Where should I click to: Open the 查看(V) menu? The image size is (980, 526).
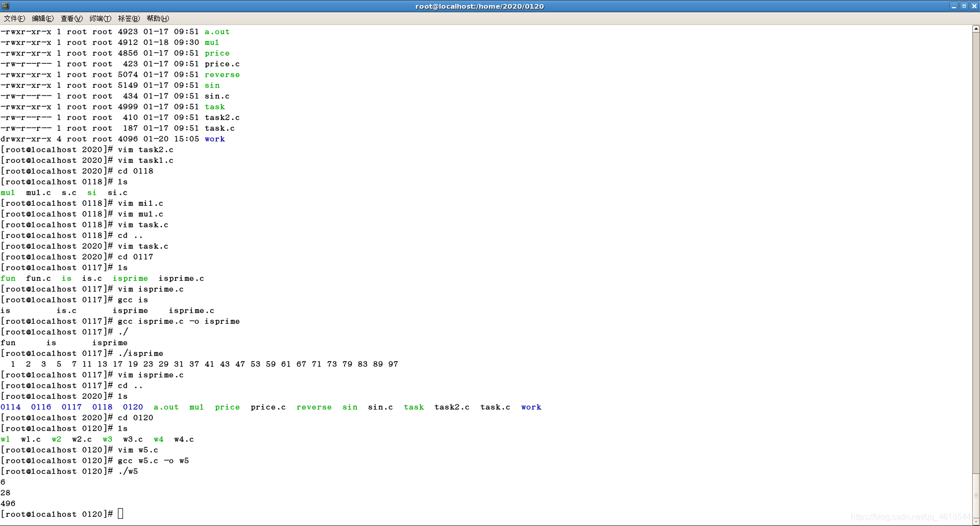click(71, 18)
